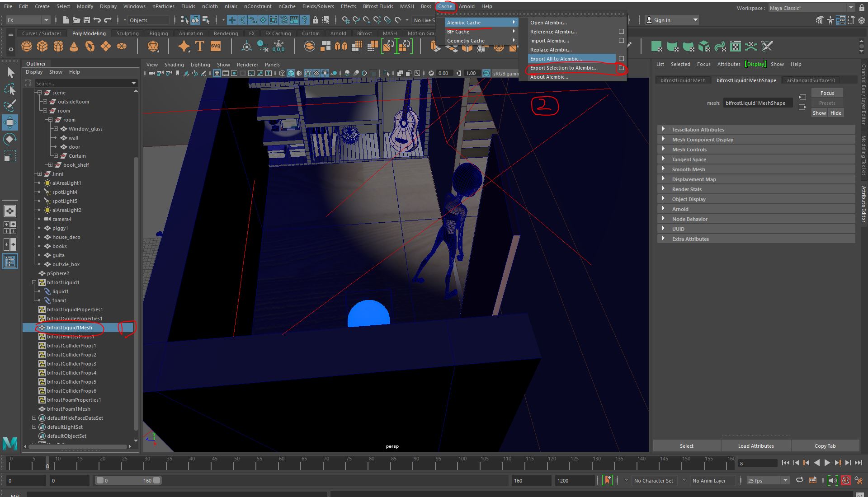Click the polygon Type text tool icon

[x=200, y=46]
